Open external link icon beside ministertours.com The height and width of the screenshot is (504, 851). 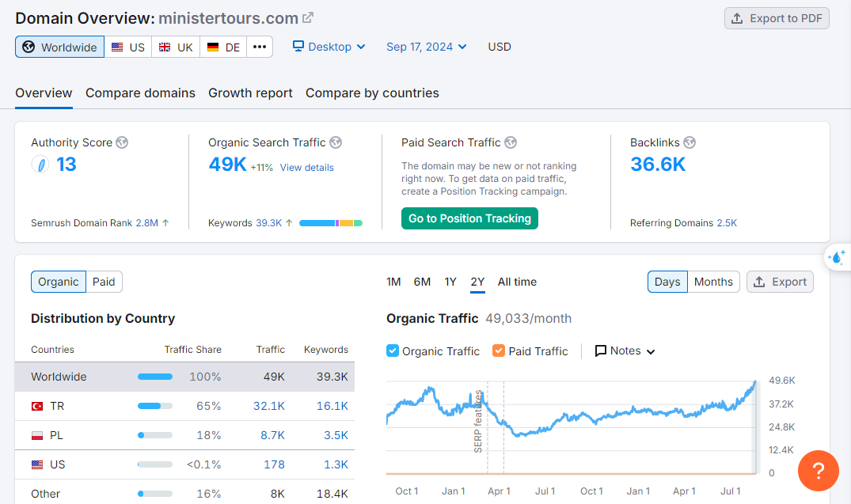[308, 17]
